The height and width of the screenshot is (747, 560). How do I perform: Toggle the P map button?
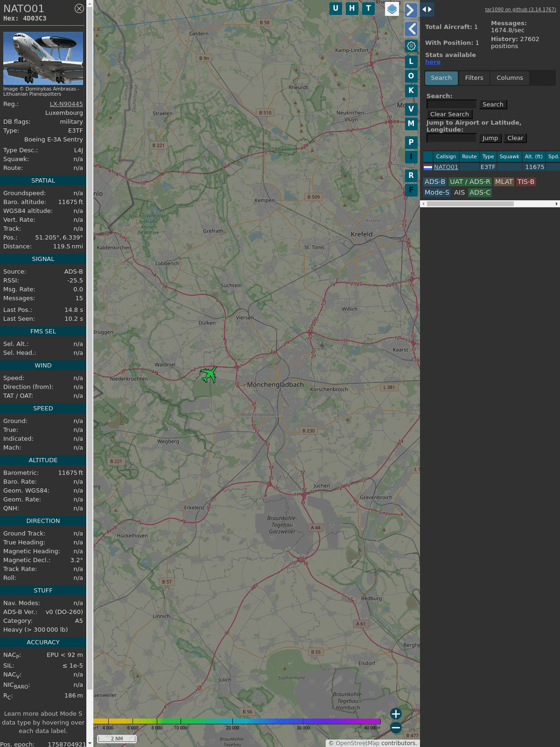pos(411,142)
